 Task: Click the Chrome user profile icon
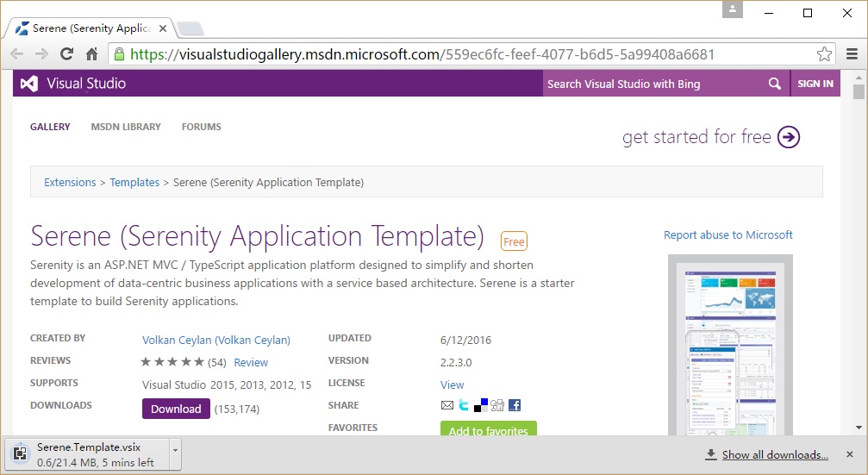pos(733,9)
